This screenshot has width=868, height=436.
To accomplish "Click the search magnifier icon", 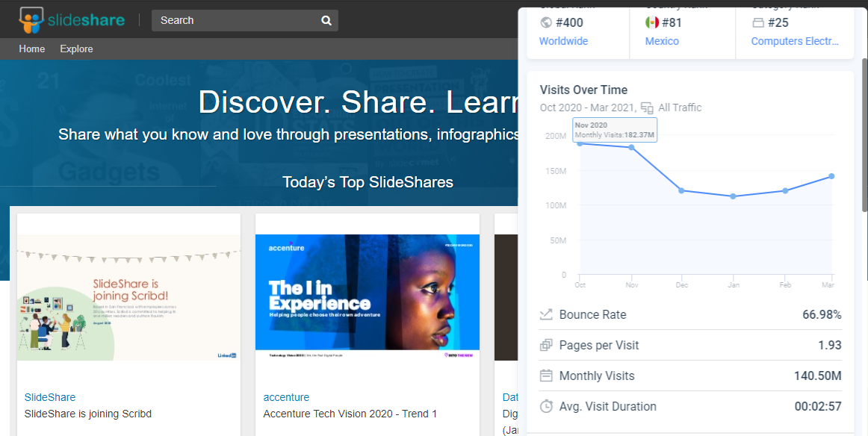I will pyautogui.click(x=326, y=20).
